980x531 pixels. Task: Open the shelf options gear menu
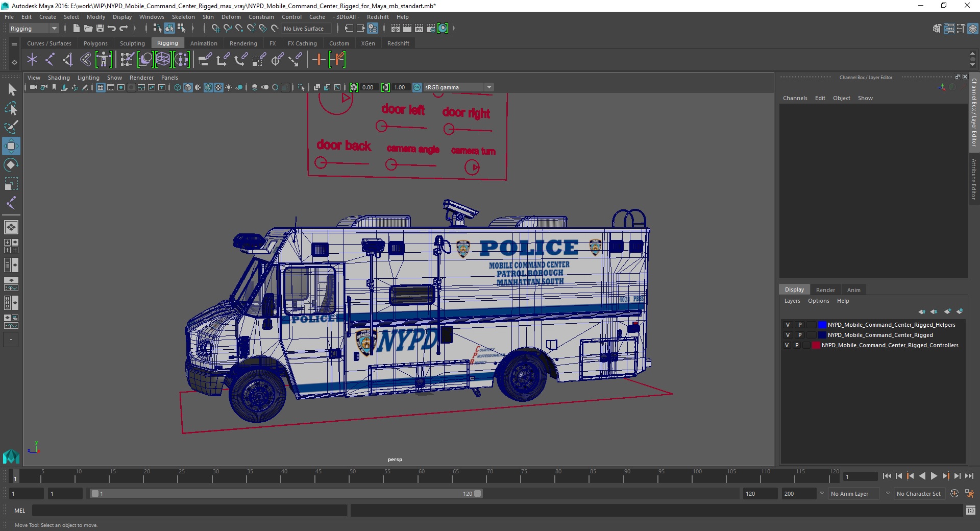coord(14,62)
